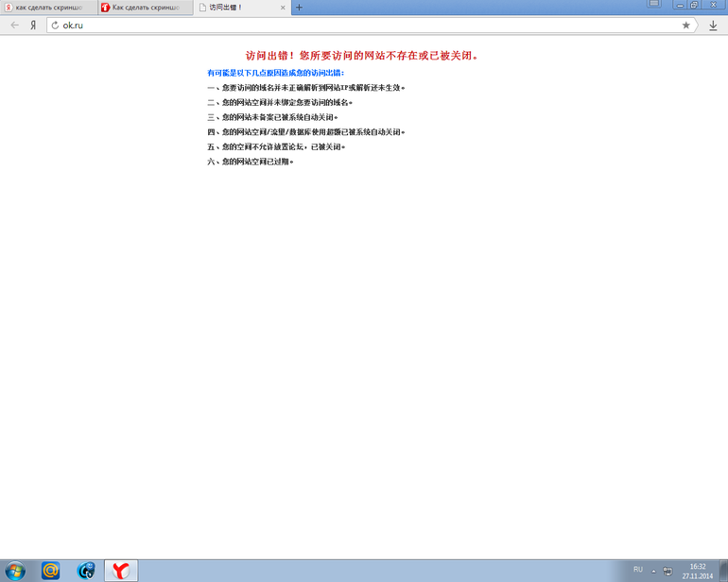Open the blue browser icon in taskbar
This screenshot has height=582, width=728.
pyautogui.click(x=86, y=570)
